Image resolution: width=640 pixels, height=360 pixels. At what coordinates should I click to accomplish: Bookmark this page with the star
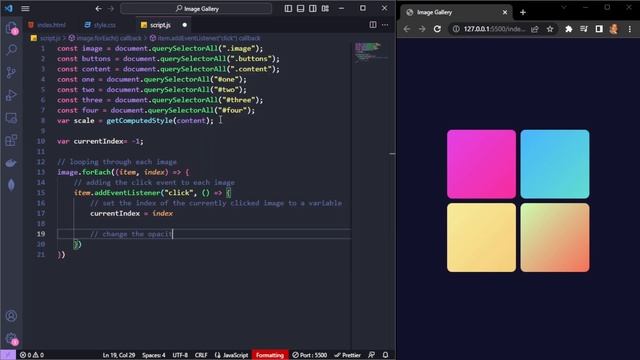click(550, 29)
